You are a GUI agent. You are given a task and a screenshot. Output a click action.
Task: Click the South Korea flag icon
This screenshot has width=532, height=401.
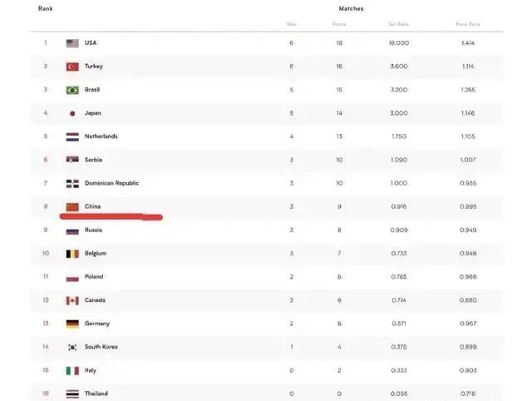click(72, 347)
